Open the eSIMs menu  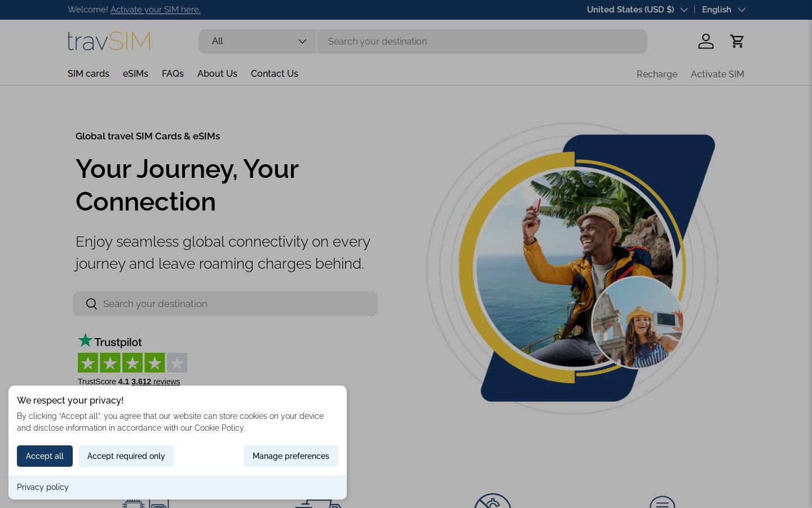coord(135,74)
